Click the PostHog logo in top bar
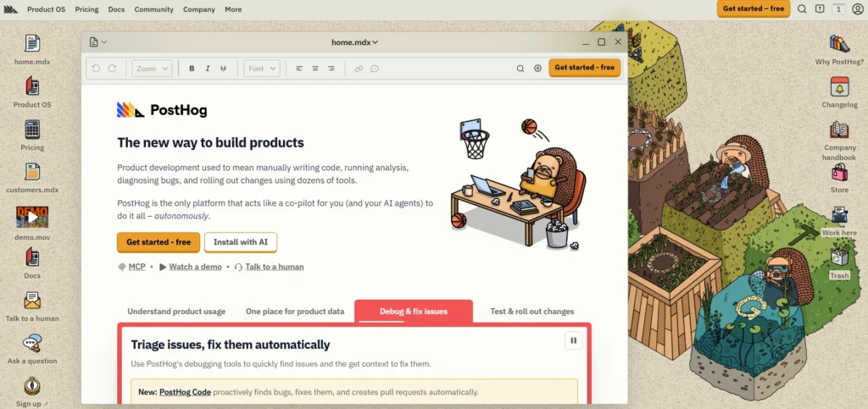868x409 pixels. coord(11,9)
